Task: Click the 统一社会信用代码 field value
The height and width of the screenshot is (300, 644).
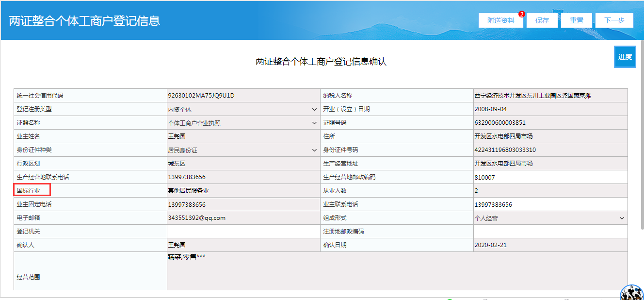Action: point(242,95)
